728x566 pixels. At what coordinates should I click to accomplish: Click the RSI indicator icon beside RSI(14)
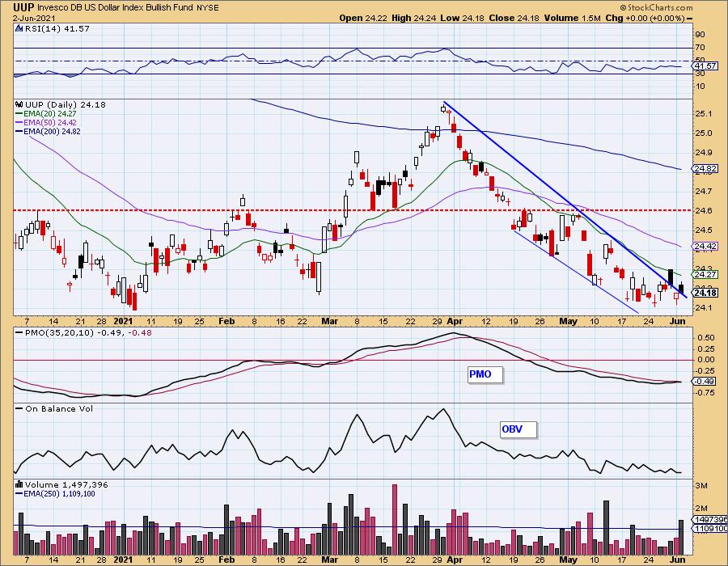(x=19, y=28)
